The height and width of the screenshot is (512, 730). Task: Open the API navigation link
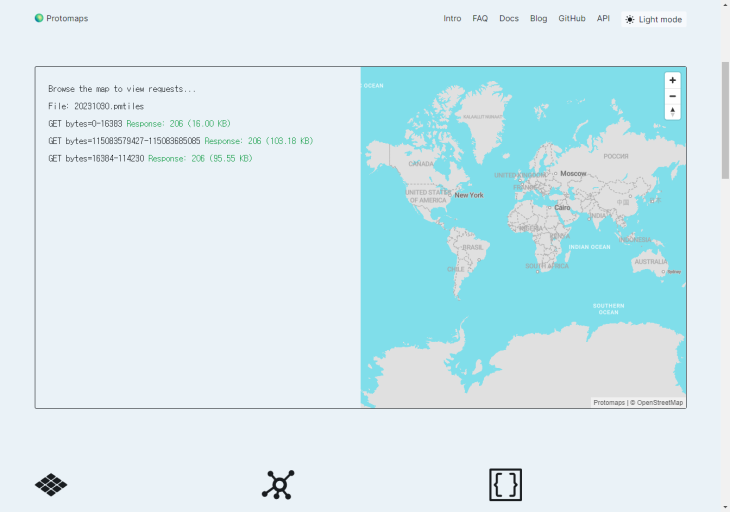point(603,18)
